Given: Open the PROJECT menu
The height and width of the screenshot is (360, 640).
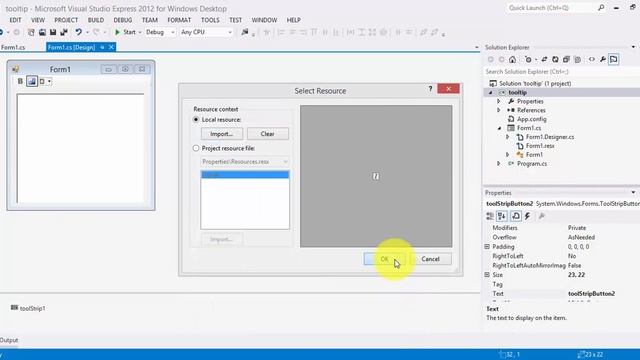Looking at the screenshot, I should tap(66, 20).
